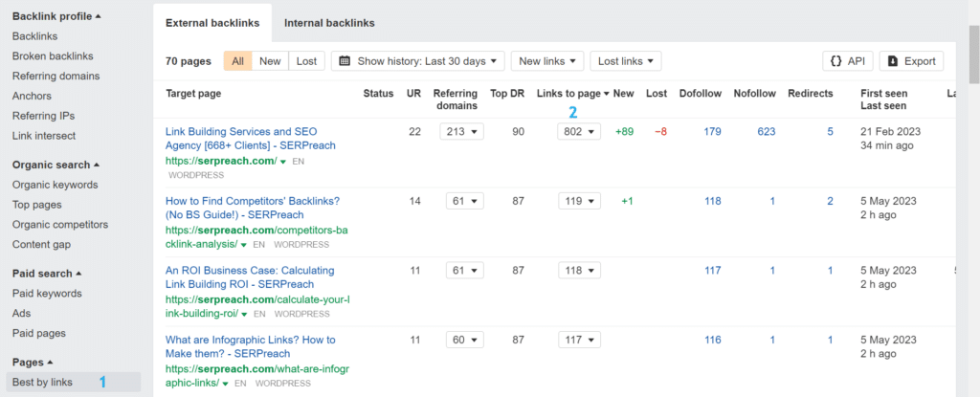Open the Backlinks report in sidebar
The width and height of the screenshot is (980, 397).
35,36
